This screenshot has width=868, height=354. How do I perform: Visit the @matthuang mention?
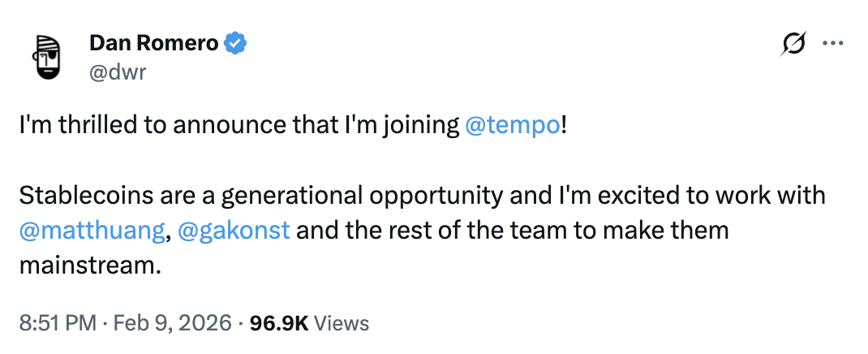(92, 230)
